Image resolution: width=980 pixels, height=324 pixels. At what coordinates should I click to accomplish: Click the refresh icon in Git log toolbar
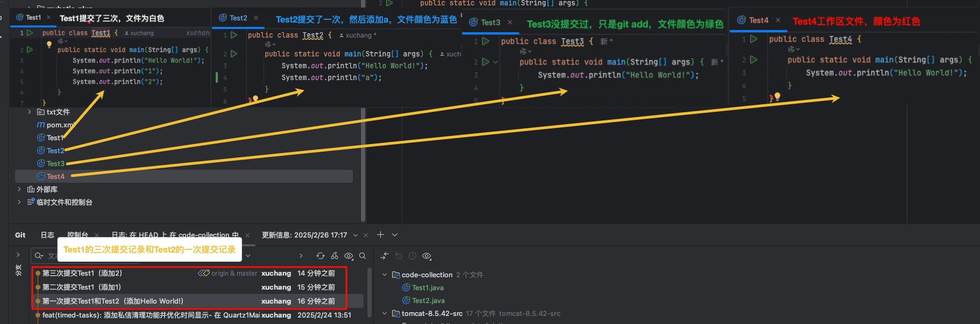tap(321, 256)
